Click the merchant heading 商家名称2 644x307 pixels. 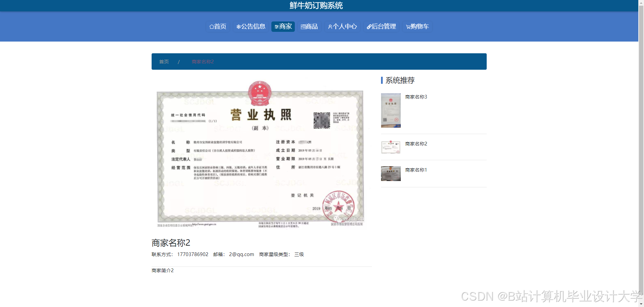171,243
